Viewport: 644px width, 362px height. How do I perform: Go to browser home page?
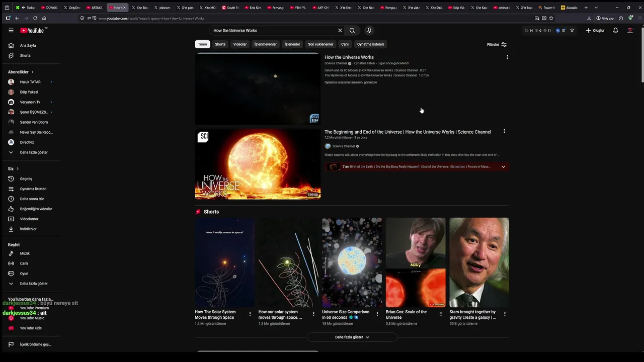click(x=44, y=18)
